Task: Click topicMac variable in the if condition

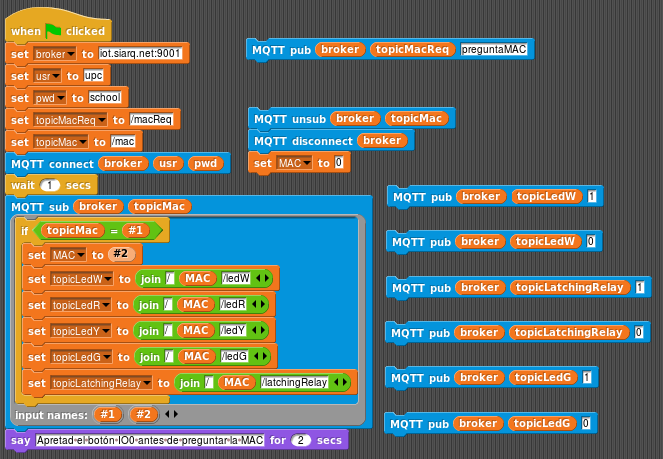Action: click(x=72, y=230)
